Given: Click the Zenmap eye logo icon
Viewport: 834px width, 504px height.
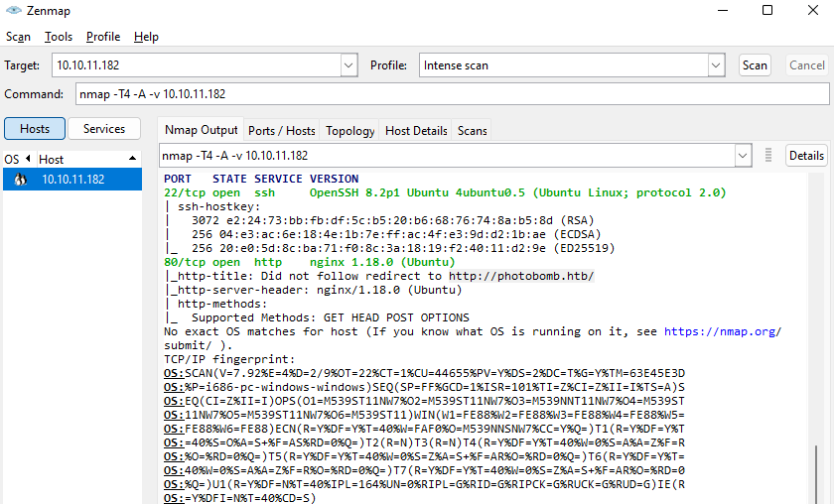Looking at the screenshot, I should [x=14, y=10].
